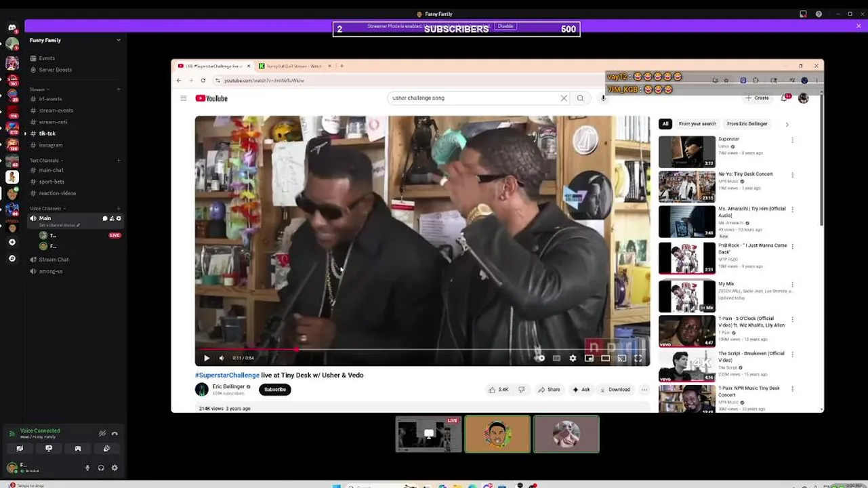
Task: Open more actions menu under video
Action: click(644, 390)
